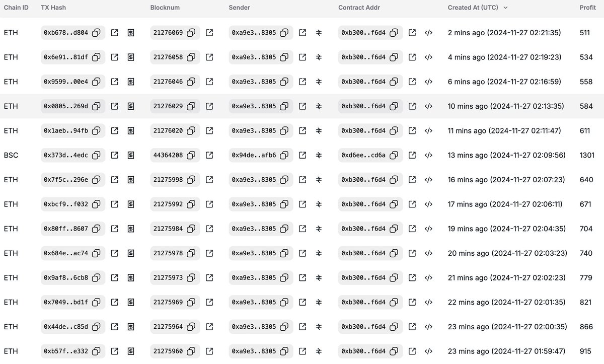Copy TX hash 0x9af8..6cb8
604x364 pixels.
coord(96,278)
